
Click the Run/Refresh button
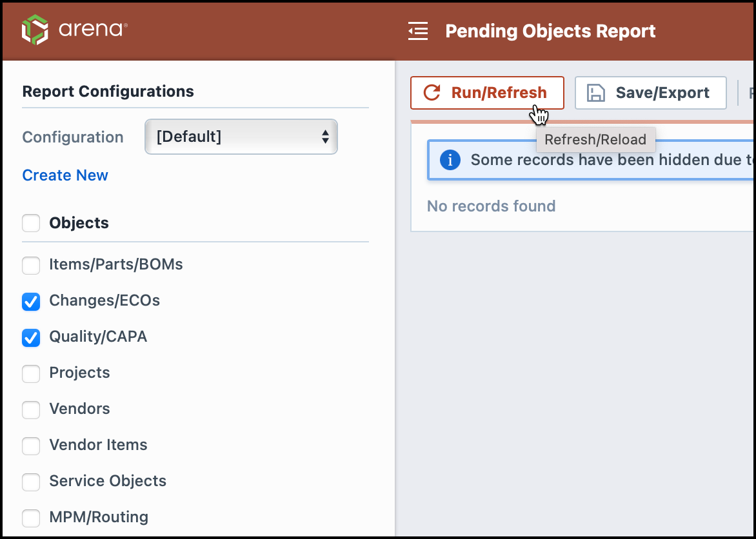coord(487,93)
